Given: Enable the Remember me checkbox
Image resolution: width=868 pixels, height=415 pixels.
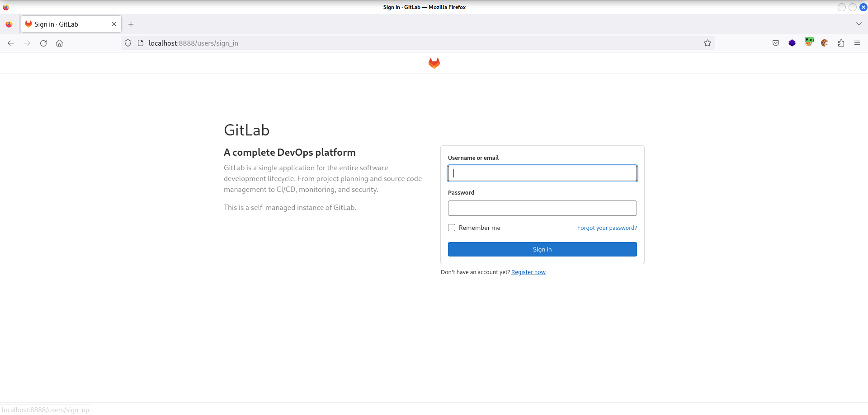Looking at the screenshot, I should point(452,228).
